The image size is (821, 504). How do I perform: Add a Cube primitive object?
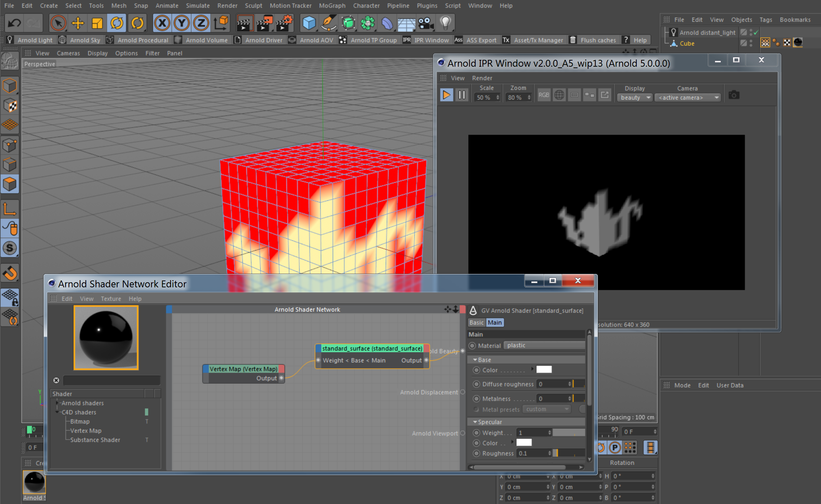pos(309,23)
